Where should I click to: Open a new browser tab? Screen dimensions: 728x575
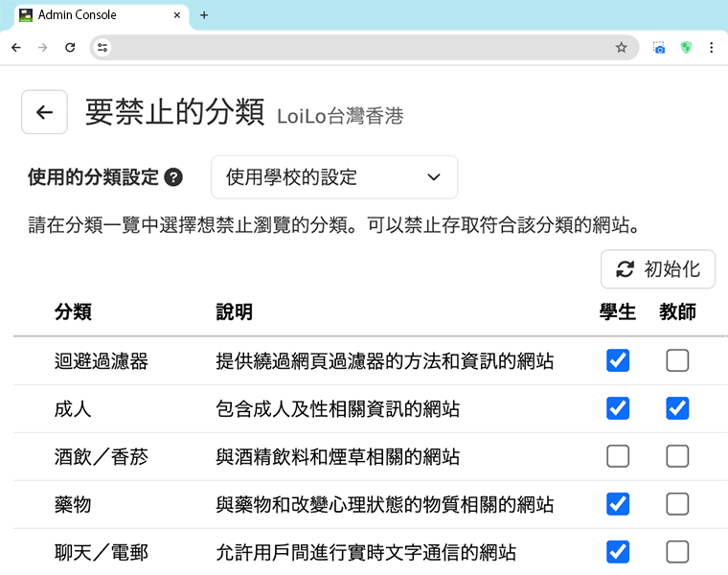click(204, 15)
